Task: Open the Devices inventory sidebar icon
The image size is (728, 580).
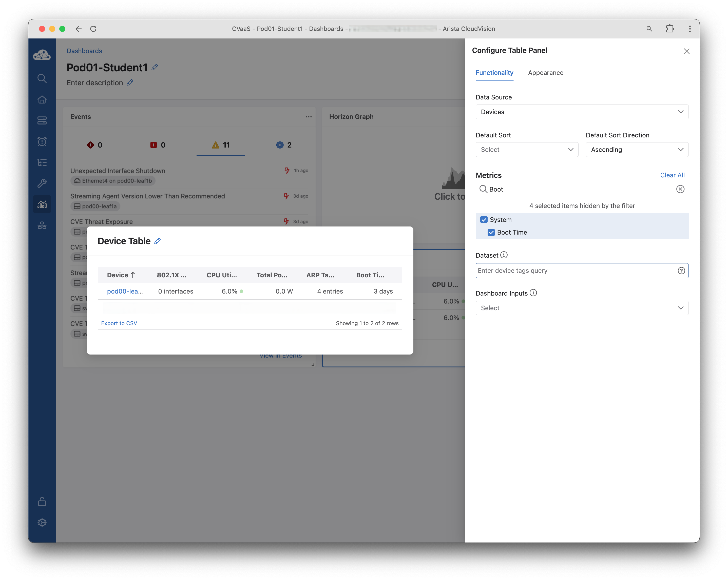Action: (x=42, y=120)
